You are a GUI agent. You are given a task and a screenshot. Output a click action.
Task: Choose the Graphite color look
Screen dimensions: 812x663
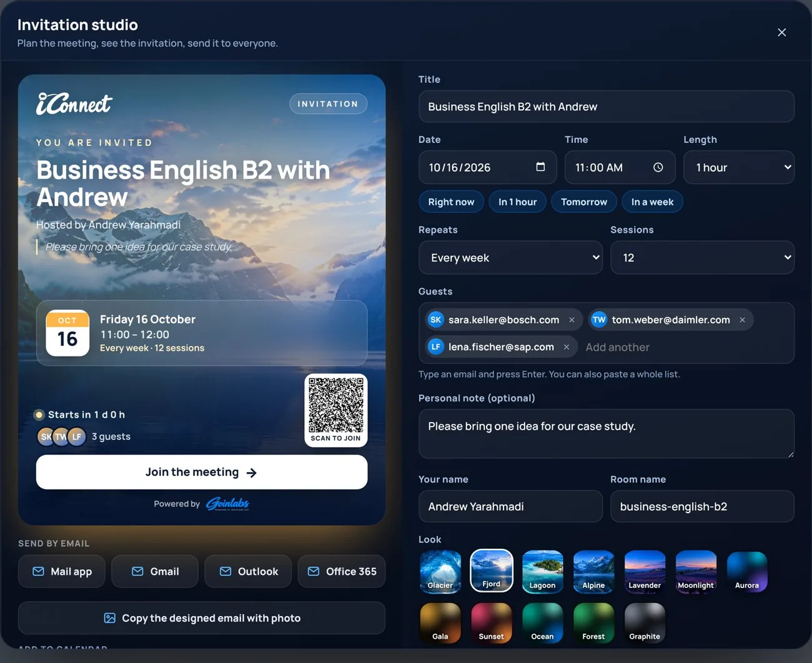click(645, 622)
